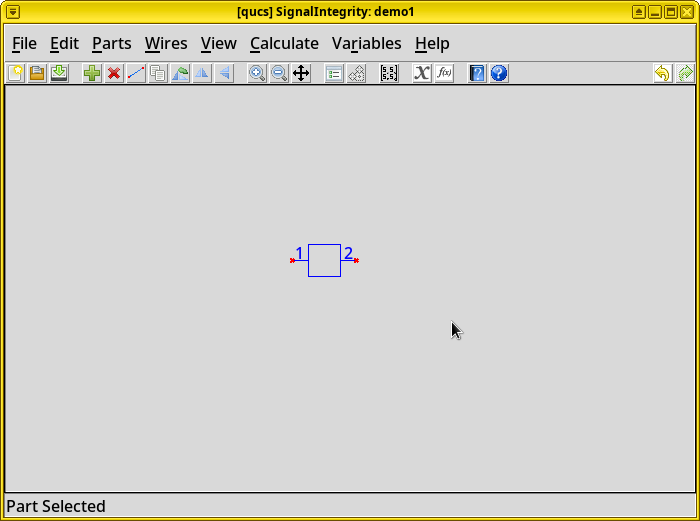Viewport: 700px width, 521px height.
Task: Click the Zoom In magnifier icon
Action: click(257, 73)
